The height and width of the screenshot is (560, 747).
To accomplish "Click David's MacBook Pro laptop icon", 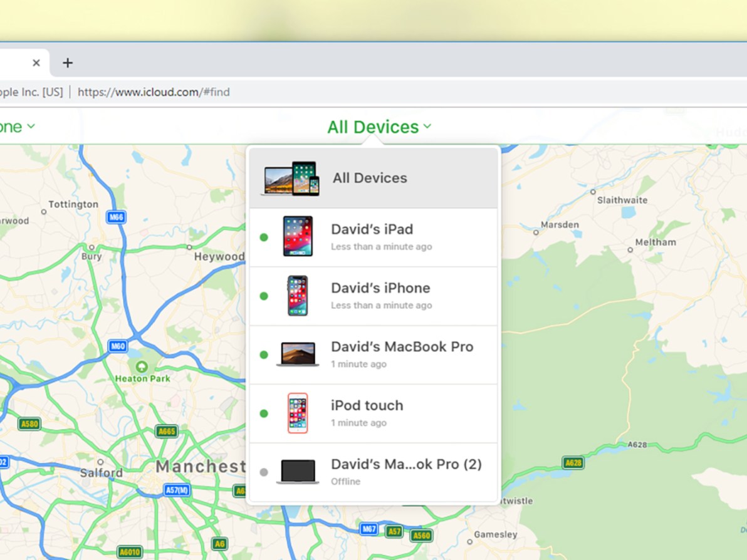I will tap(296, 354).
